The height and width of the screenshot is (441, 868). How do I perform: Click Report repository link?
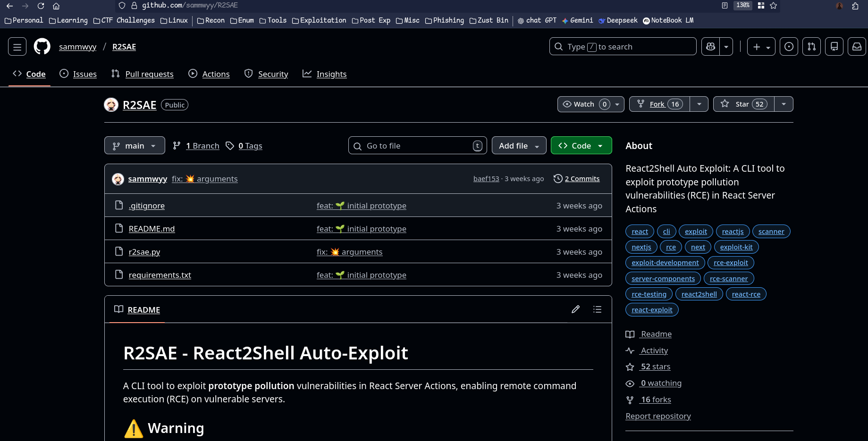pyautogui.click(x=658, y=416)
